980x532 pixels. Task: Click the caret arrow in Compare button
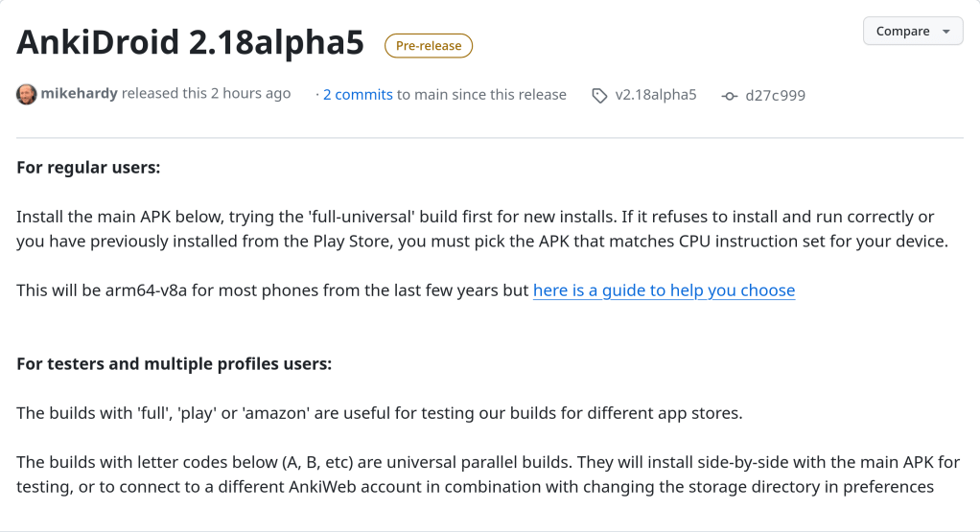[x=946, y=32]
